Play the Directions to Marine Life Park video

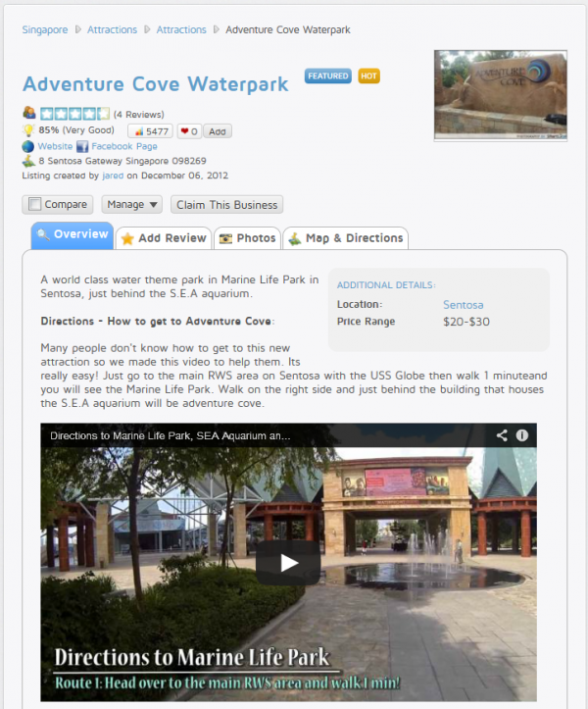(x=288, y=563)
